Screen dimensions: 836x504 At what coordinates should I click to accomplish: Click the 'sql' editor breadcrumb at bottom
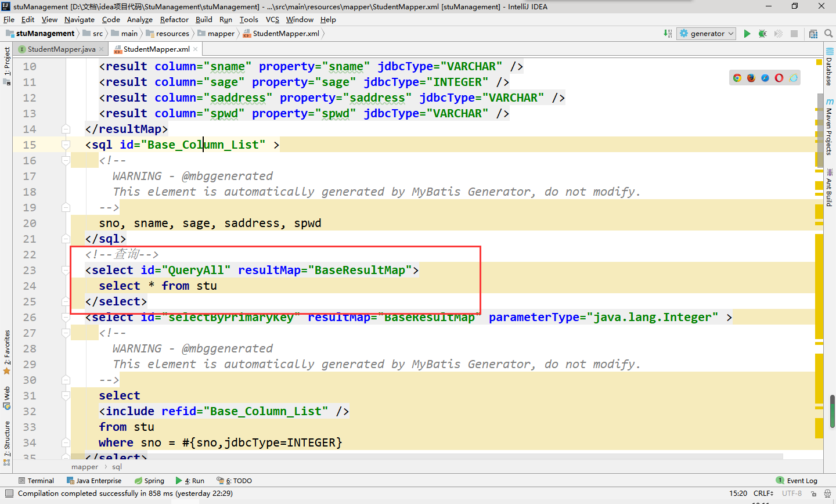(x=117, y=467)
